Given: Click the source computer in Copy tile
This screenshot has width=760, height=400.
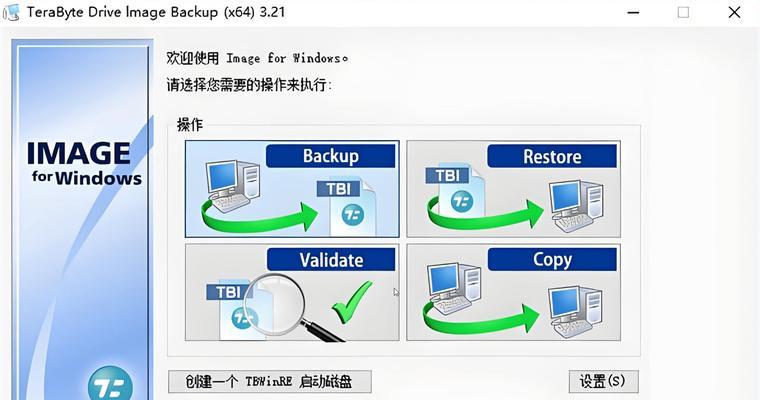Looking at the screenshot, I should (454, 288).
